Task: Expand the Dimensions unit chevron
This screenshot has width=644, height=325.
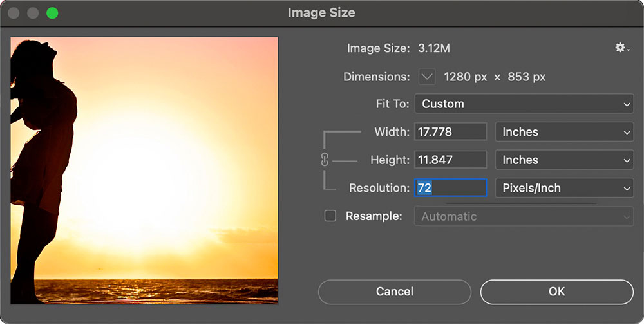Action: [427, 77]
